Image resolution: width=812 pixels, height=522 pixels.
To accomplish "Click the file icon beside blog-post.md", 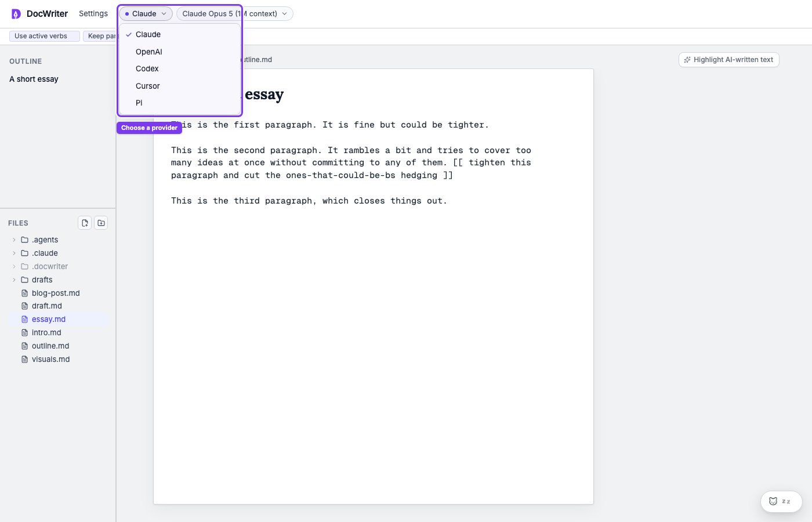I will pos(24,293).
